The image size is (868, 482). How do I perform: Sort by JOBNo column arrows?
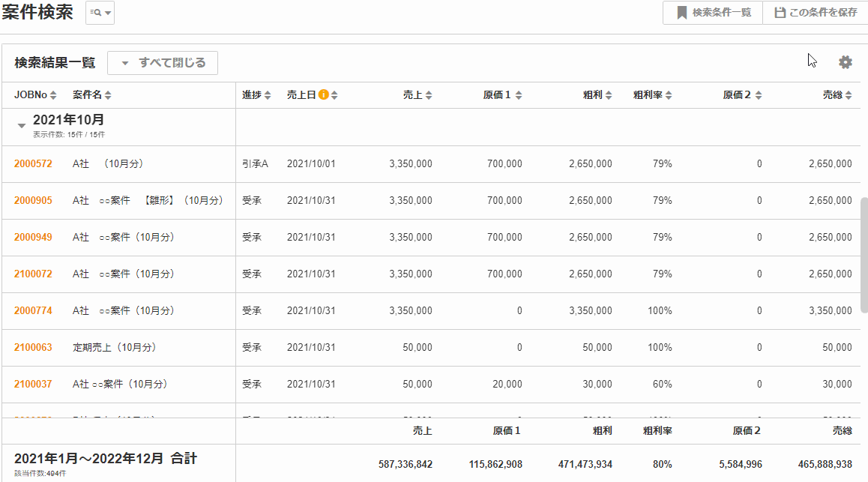(53, 95)
